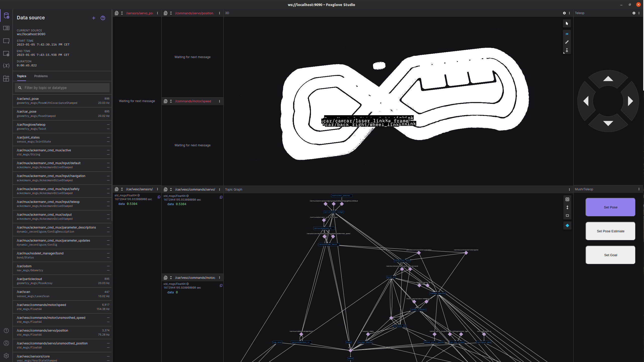Open the Topic Graph panel options menu
Image resolution: width=644 pixels, height=362 pixels.
(x=569, y=190)
